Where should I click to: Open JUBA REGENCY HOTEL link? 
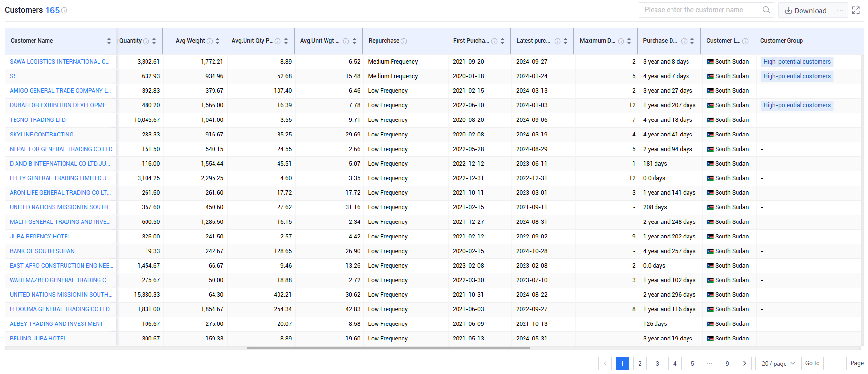pos(40,237)
